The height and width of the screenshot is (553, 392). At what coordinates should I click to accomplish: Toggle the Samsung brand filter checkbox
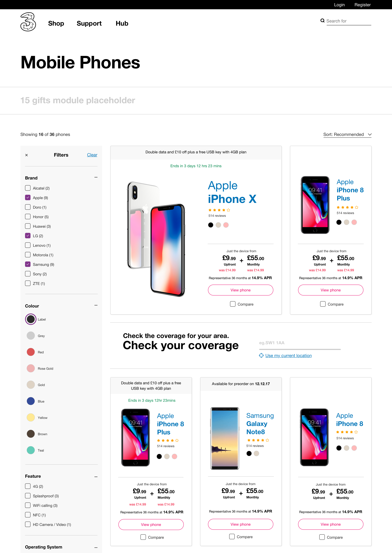pyautogui.click(x=28, y=264)
